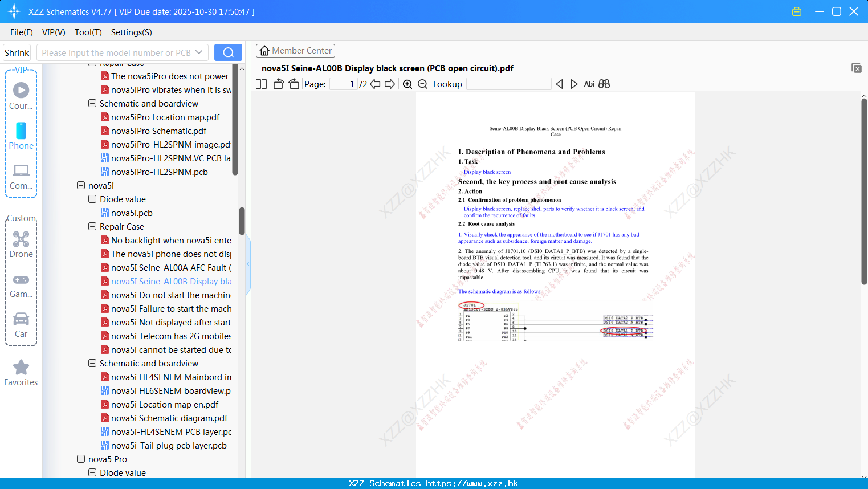
Task: Zoom out of the PDF
Action: coord(422,84)
